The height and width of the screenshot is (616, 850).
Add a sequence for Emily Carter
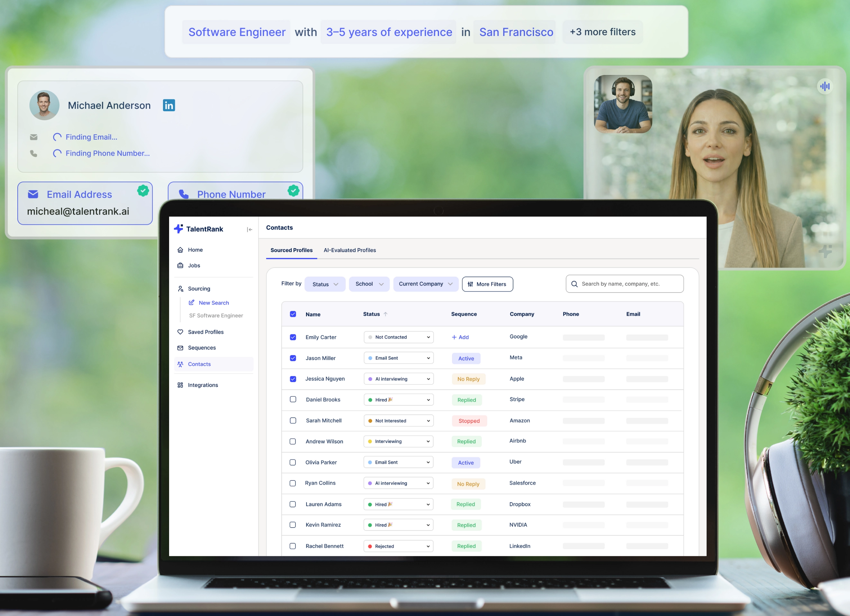(460, 337)
